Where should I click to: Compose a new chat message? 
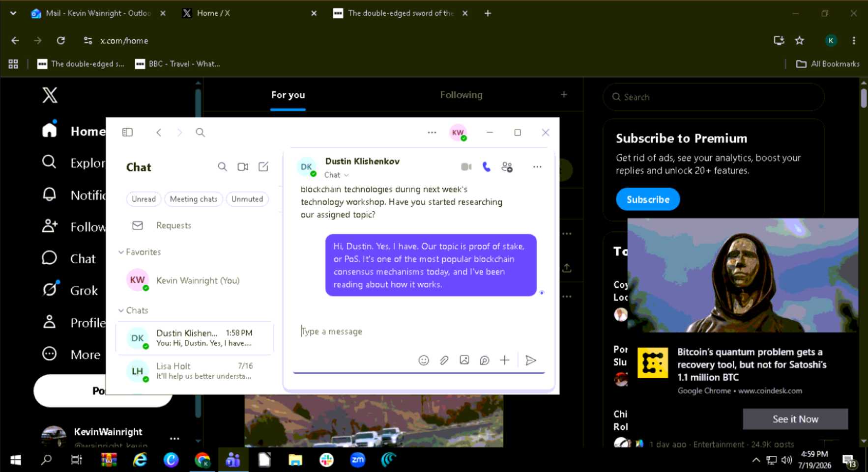tap(263, 167)
